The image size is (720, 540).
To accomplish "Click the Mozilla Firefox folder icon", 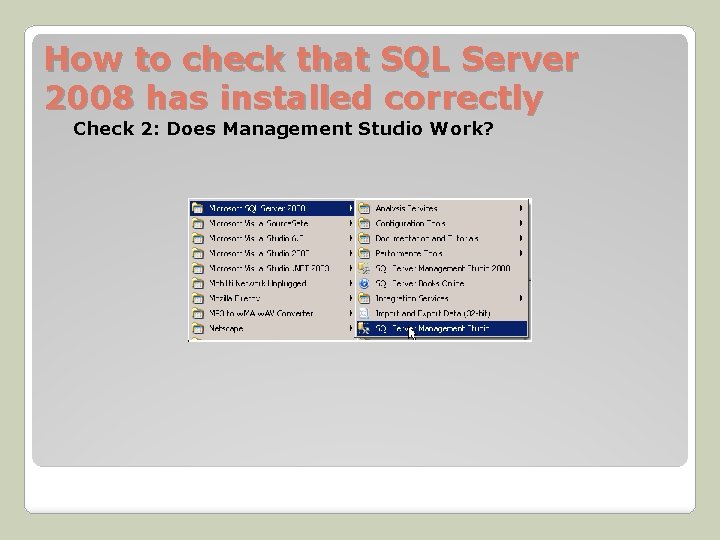I will coord(198,298).
